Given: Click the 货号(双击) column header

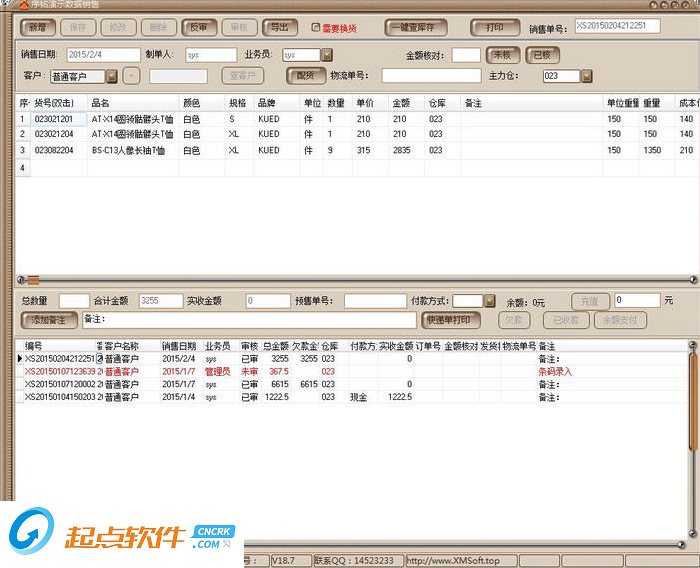Looking at the screenshot, I should coord(59,104).
